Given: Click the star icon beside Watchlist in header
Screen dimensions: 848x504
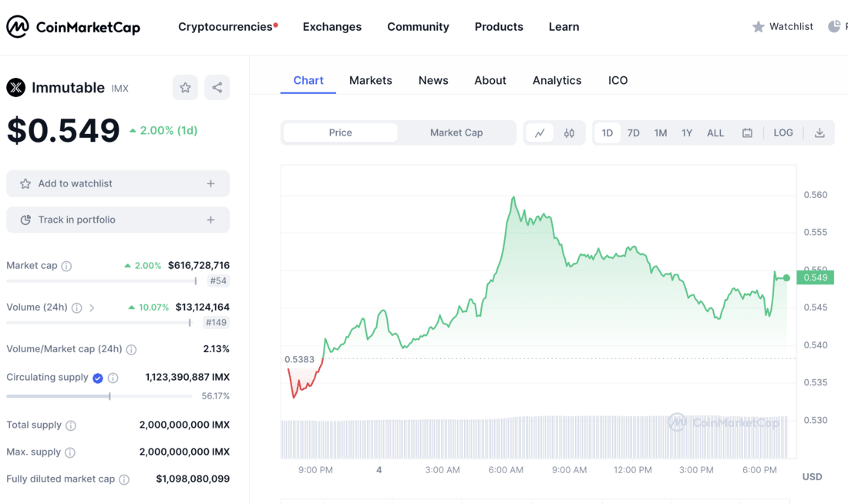Looking at the screenshot, I should [759, 26].
